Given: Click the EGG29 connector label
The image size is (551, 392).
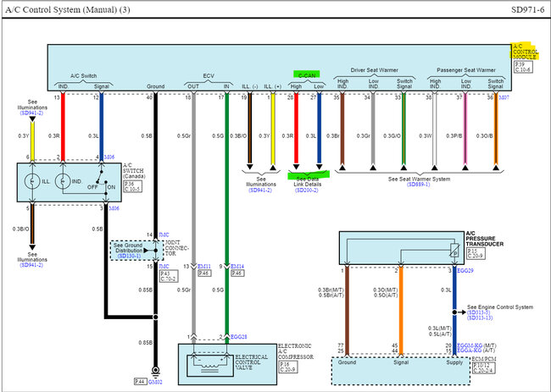Looking at the screenshot, I should point(465,271).
